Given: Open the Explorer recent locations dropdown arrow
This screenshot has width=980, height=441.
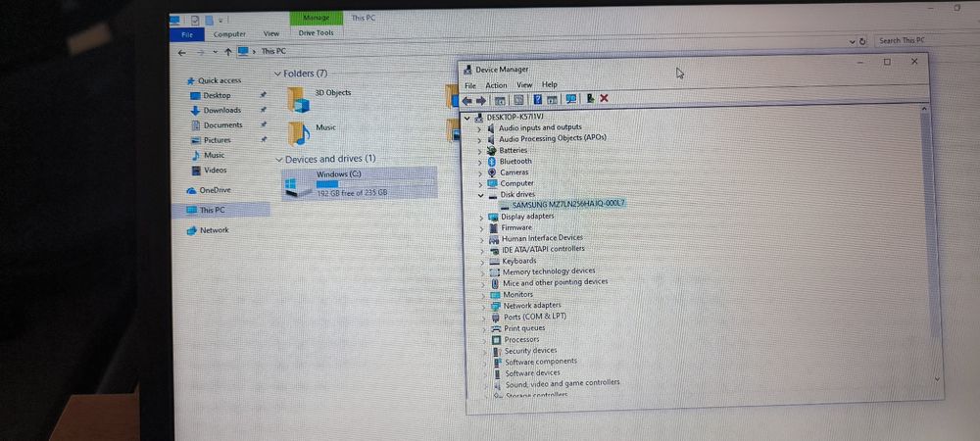Looking at the screenshot, I should (215, 53).
